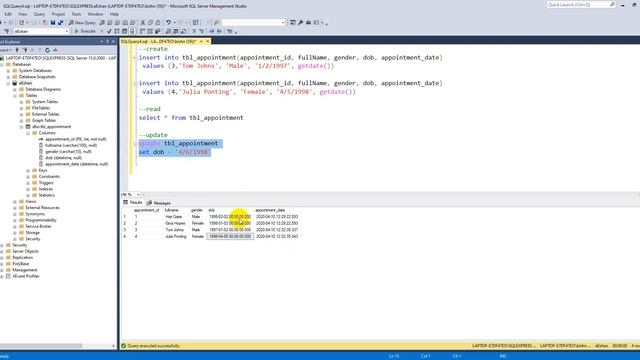
Task: Click the Save All icon
Action: coord(60,22)
